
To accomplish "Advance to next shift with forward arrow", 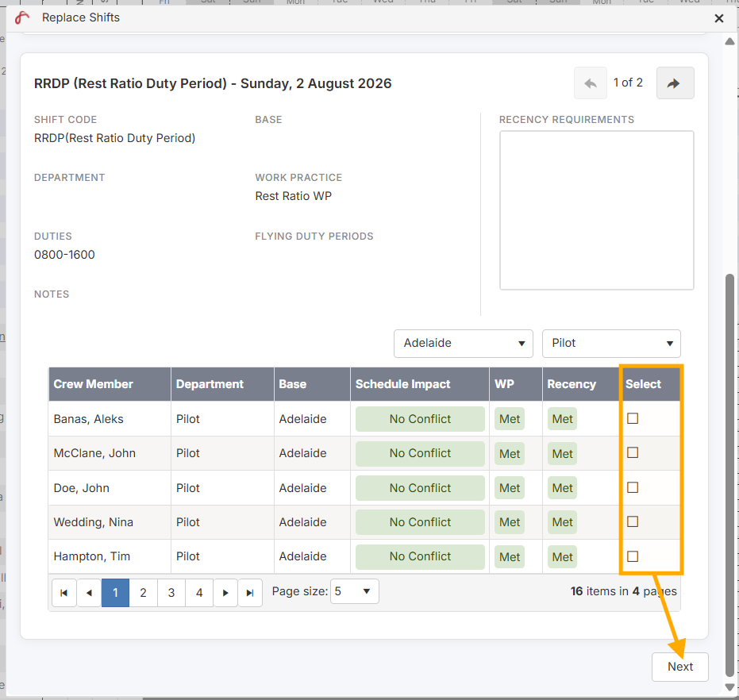I will coord(675,83).
